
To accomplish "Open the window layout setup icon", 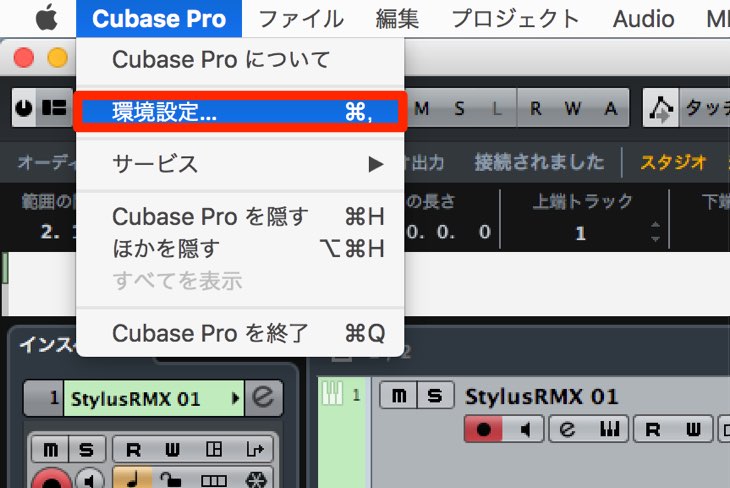I will [x=54, y=108].
